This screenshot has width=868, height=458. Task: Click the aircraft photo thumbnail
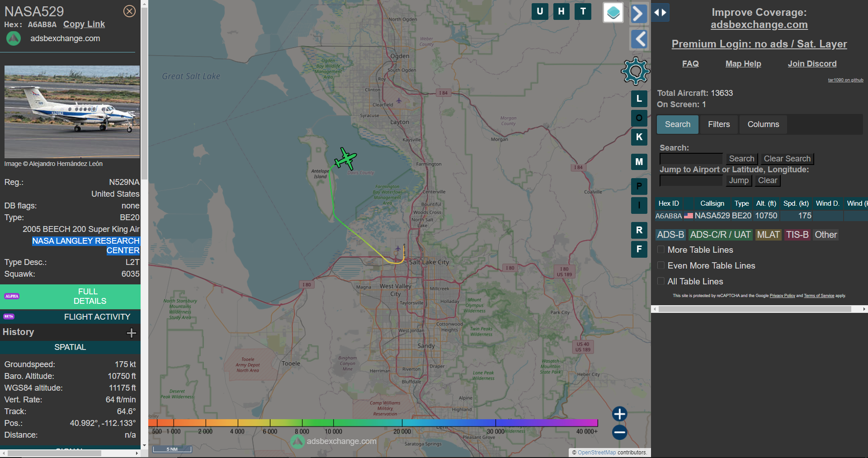click(72, 112)
